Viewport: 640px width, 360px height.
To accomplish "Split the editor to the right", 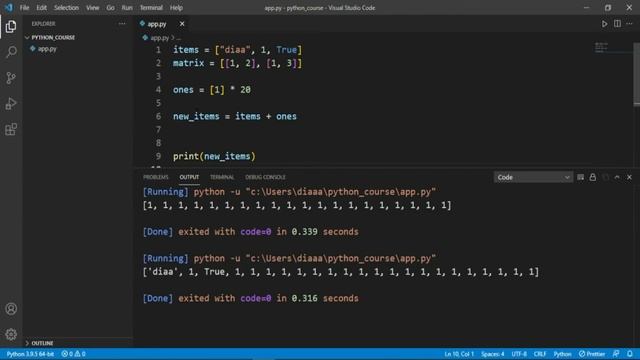I will [x=617, y=24].
